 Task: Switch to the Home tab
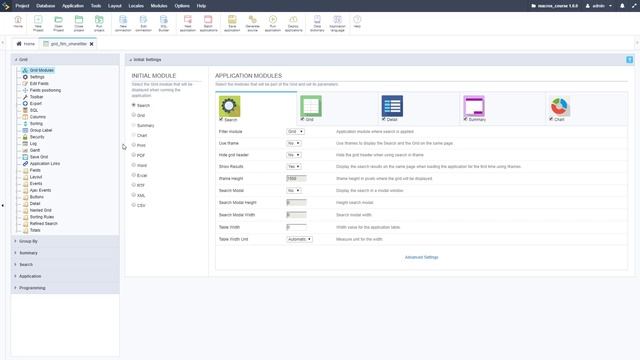click(x=25, y=44)
